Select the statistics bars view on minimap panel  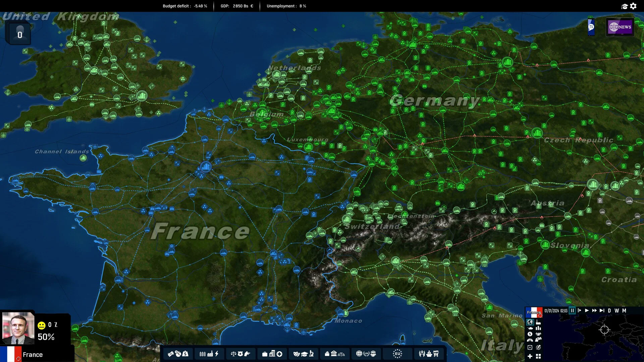[x=538, y=328]
